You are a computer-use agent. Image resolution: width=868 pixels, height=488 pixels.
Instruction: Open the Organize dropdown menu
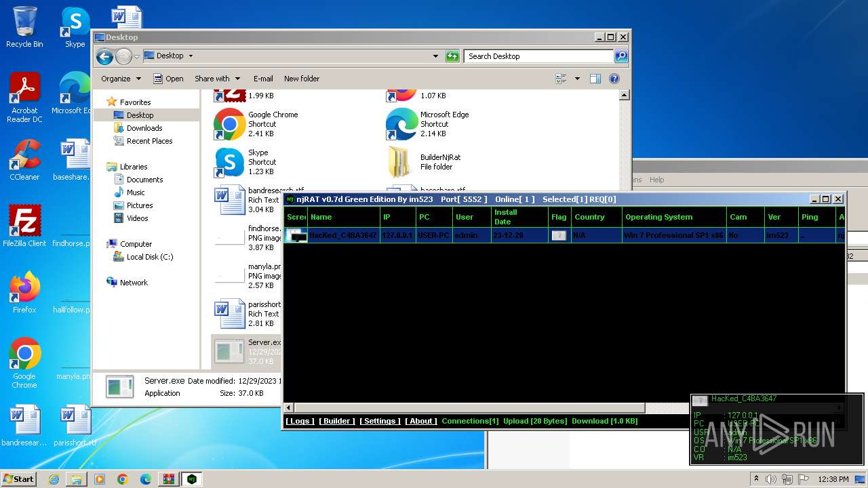[121, 79]
